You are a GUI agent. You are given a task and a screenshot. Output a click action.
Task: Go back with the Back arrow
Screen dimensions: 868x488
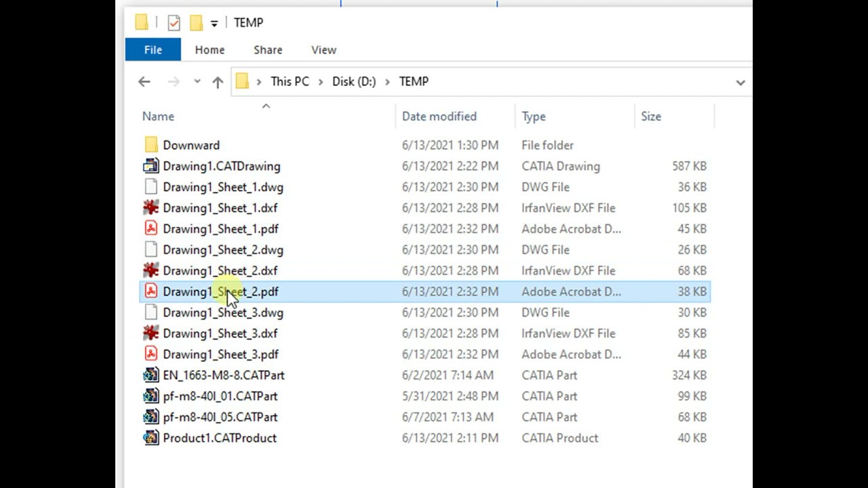pyautogui.click(x=144, y=82)
